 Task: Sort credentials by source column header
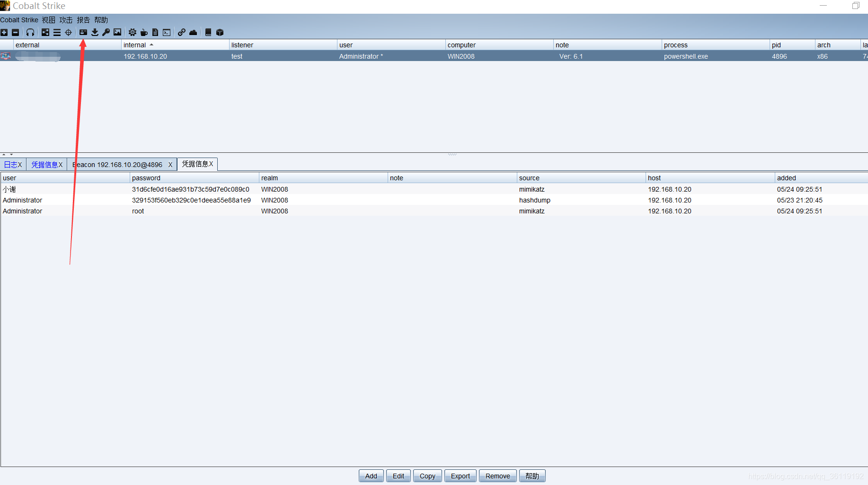pyautogui.click(x=581, y=178)
